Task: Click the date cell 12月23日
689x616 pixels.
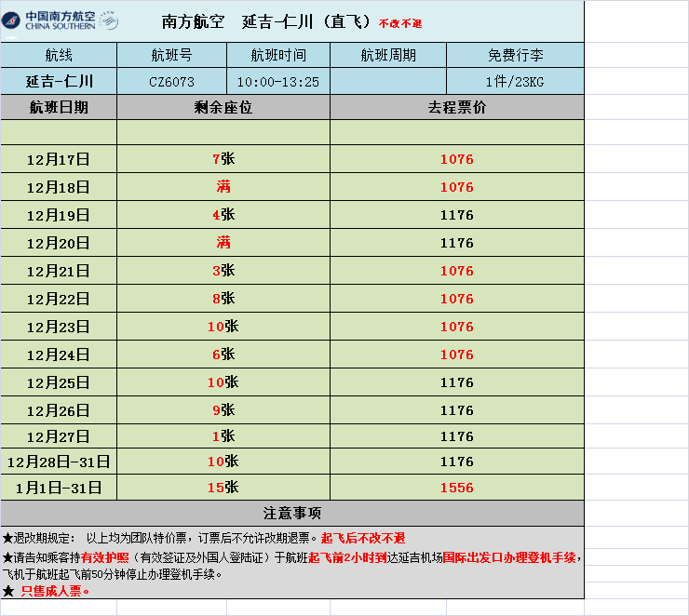Action: (59, 327)
